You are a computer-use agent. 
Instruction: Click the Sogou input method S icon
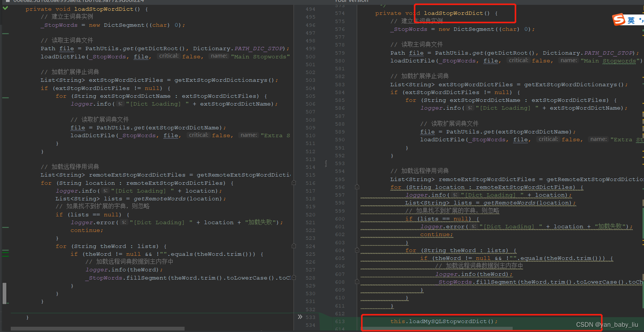coord(619,19)
